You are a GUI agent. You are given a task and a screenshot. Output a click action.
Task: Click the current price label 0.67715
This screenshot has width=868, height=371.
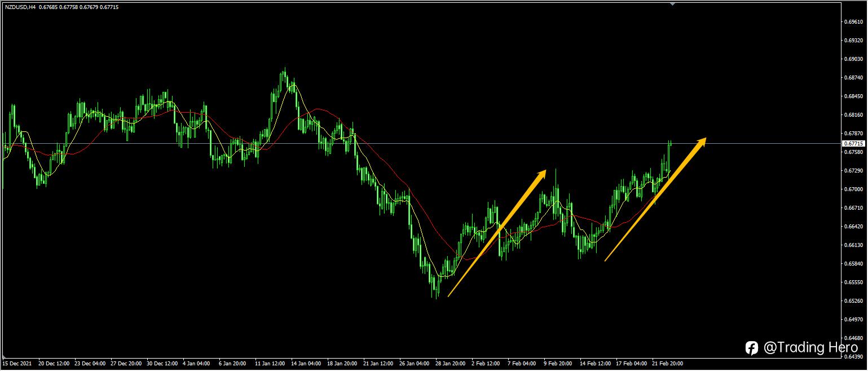click(x=853, y=144)
